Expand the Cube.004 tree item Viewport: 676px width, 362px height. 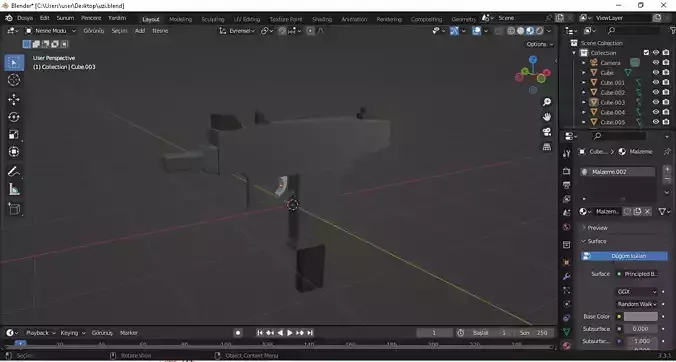(584, 112)
